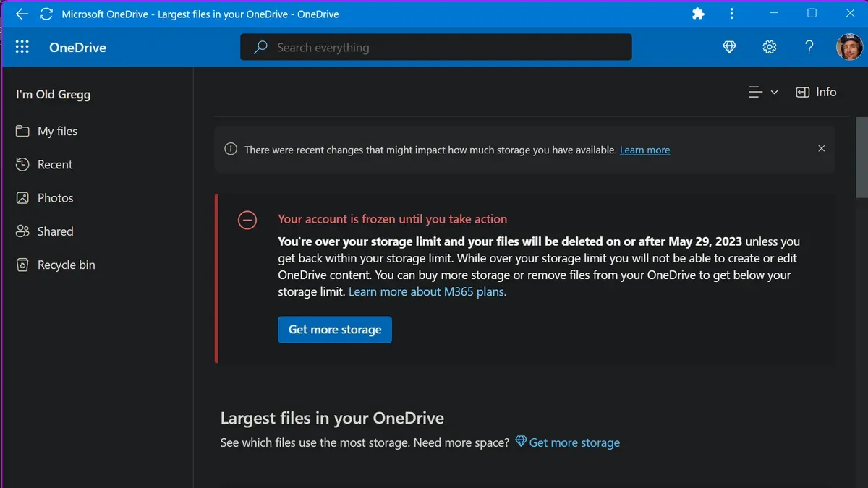
Task: Open the extensions puzzle icon
Action: [x=698, y=14]
